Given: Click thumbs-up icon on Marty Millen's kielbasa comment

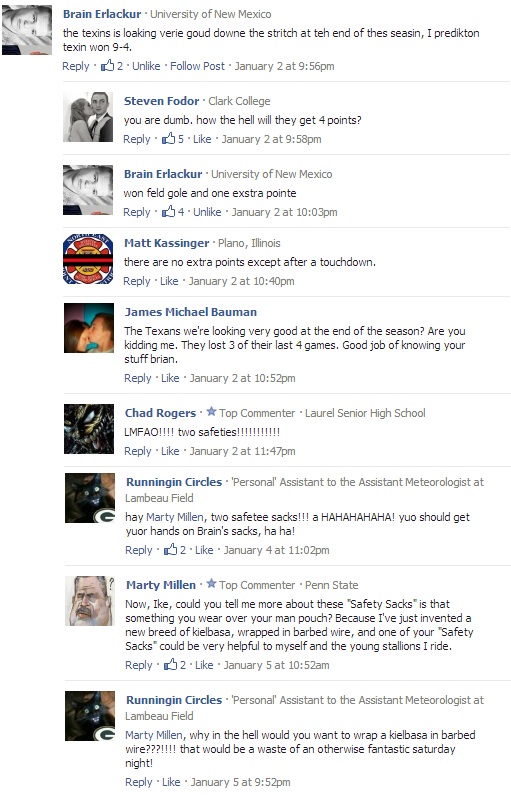Looking at the screenshot, I should [170, 665].
